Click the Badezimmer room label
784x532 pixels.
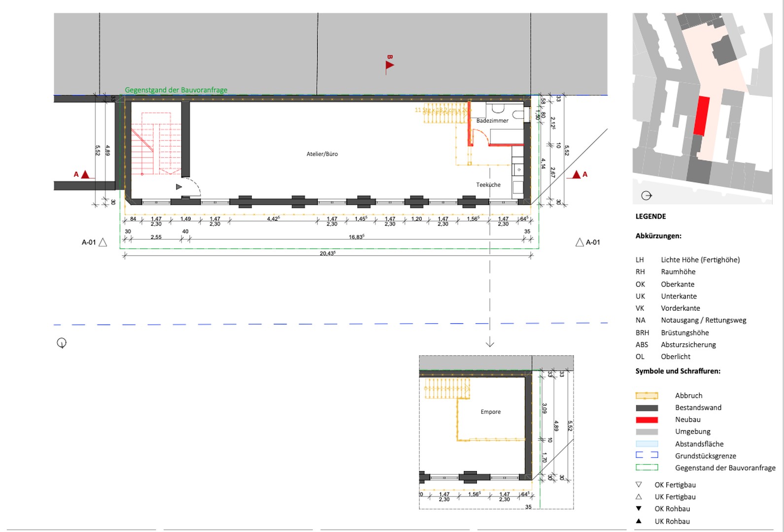click(x=492, y=121)
